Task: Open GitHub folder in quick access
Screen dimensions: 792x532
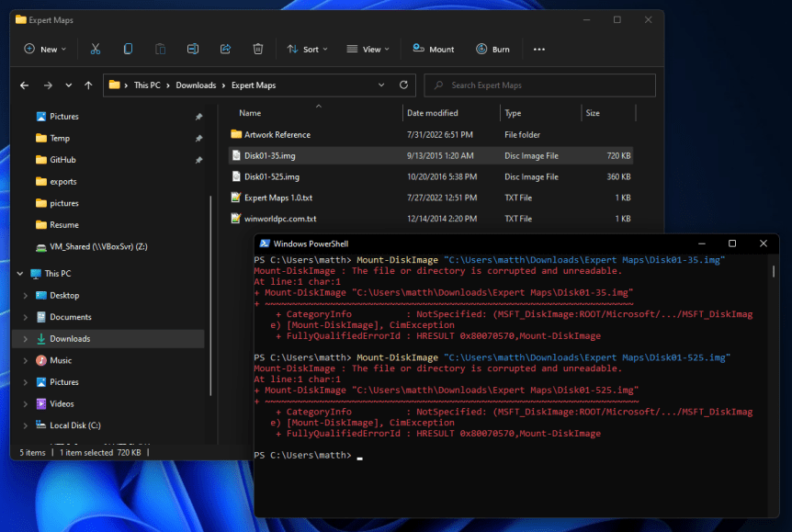Action: tap(62, 160)
